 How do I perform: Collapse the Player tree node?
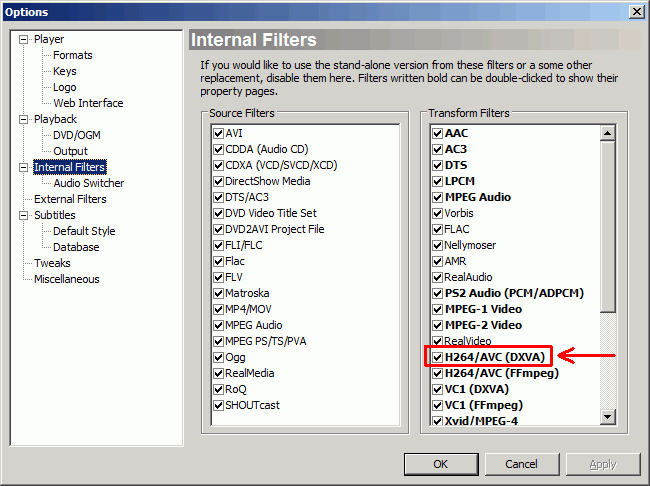(x=24, y=39)
